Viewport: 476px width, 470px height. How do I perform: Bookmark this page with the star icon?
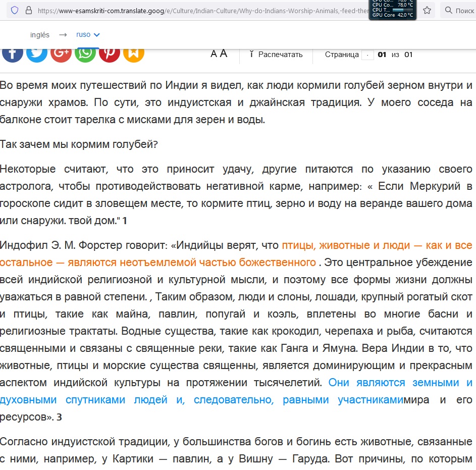(x=427, y=10)
